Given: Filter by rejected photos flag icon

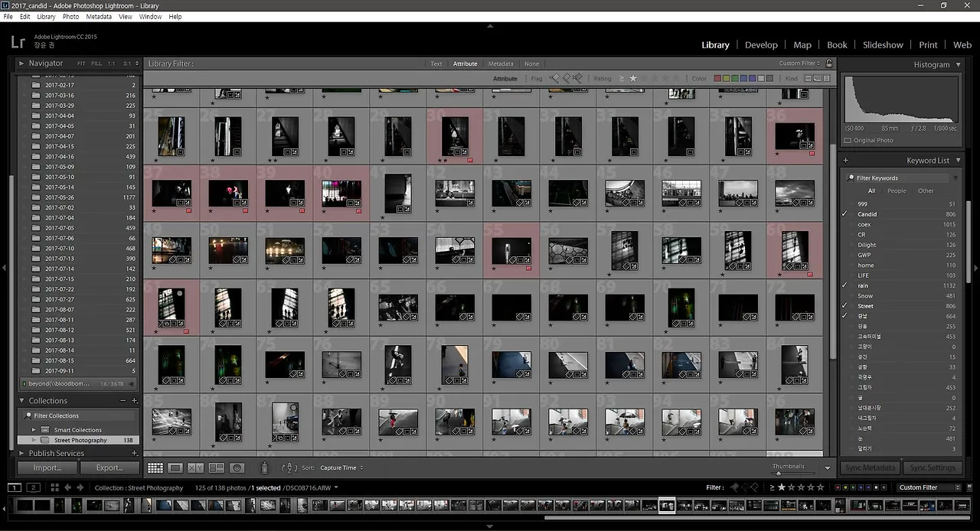Looking at the screenshot, I should (578, 78).
